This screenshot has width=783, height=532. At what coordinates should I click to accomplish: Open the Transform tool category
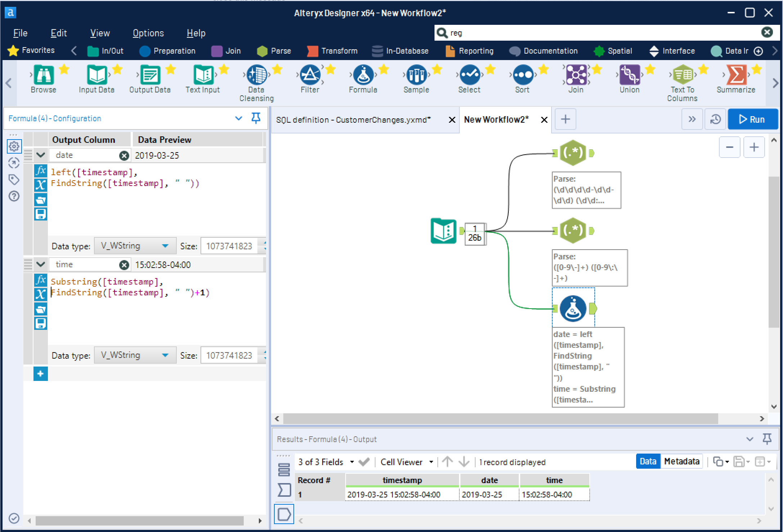coord(332,51)
